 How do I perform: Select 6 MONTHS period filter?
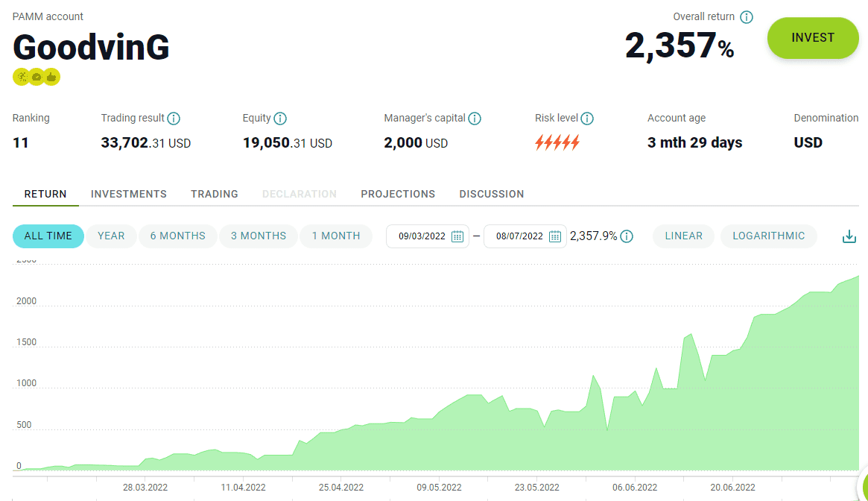click(x=177, y=236)
